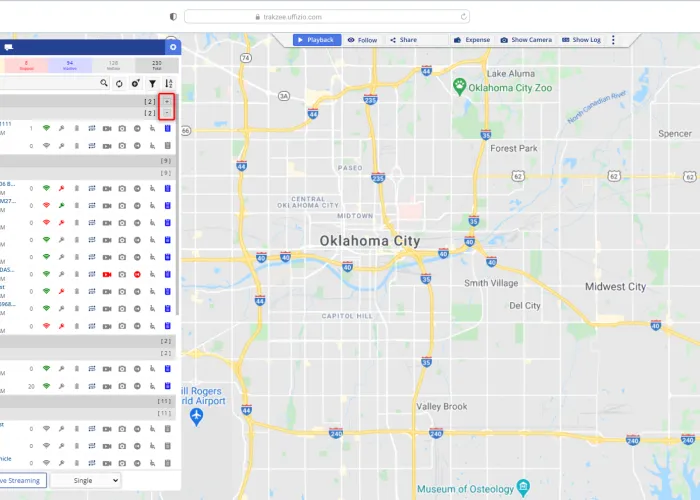Select the Total vehicles status tab
The image size is (700, 500).
click(157, 65)
